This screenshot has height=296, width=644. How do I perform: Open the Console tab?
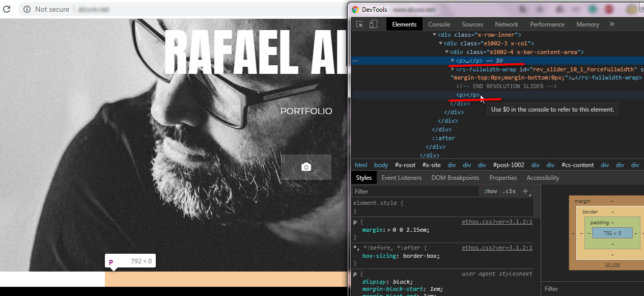click(x=439, y=24)
